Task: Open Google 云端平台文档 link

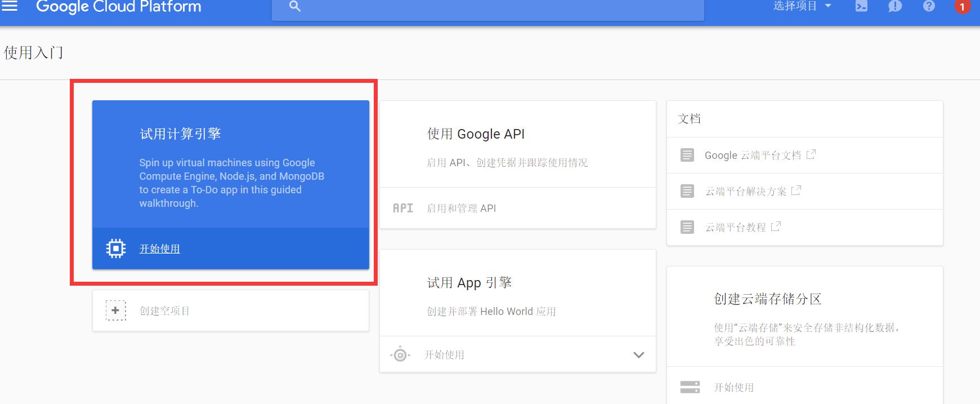Action: click(753, 155)
